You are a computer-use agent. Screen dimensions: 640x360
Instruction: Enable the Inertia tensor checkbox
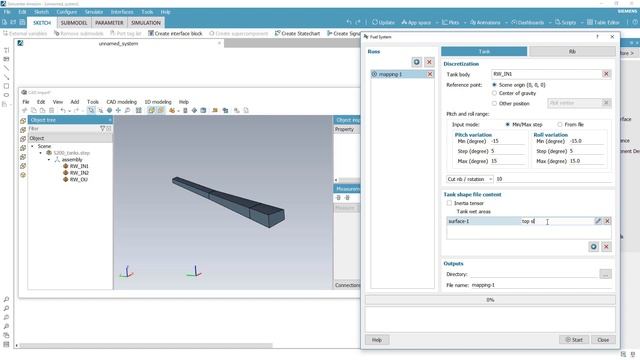449,203
